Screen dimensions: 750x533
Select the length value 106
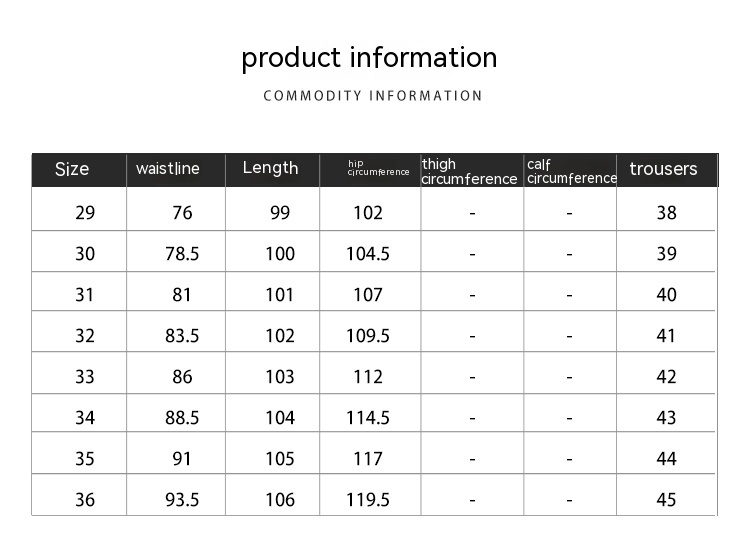[x=280, y=500]
